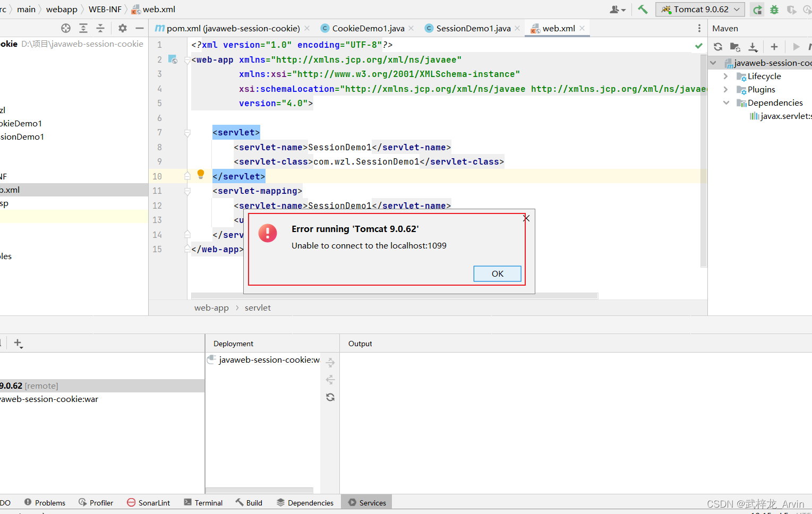The image size is (812, 514).
Task: Close the Error running Tomcat dialog
Action: click(526, 218)
